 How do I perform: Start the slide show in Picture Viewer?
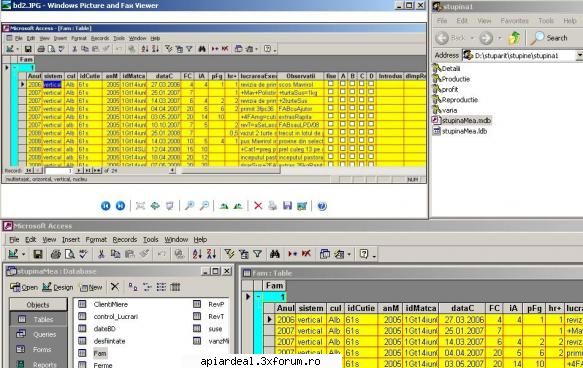(x=170, y=206)
